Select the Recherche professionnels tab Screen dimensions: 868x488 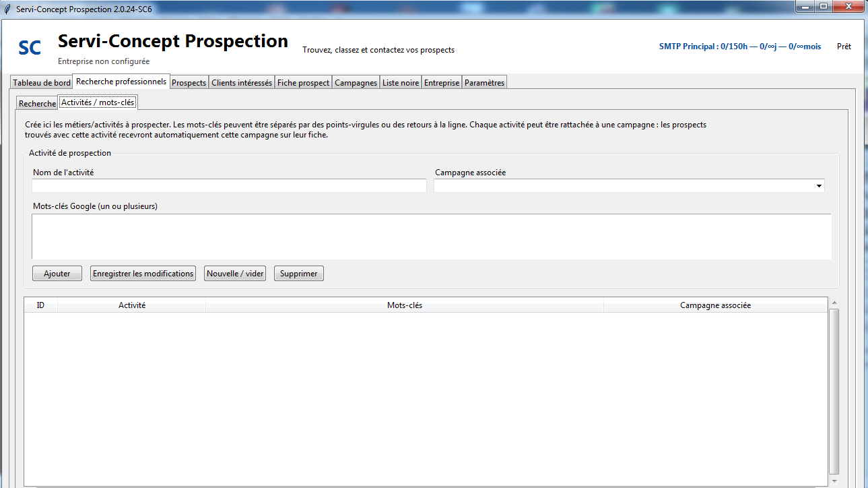(x=121, y=82)
